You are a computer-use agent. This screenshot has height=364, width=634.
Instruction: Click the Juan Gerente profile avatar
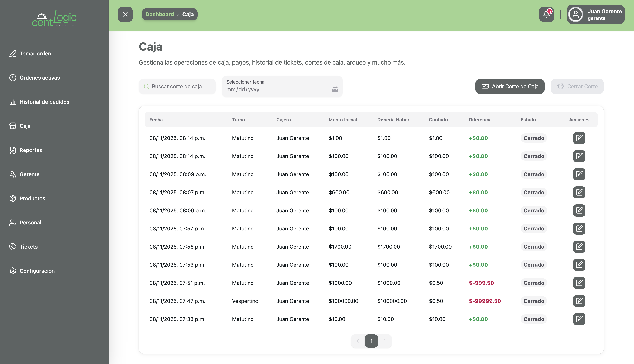click(x=576, y=14)
